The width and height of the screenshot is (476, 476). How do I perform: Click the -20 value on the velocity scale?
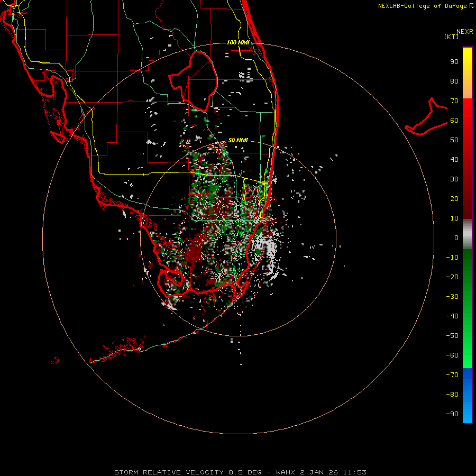pos(452,277)
